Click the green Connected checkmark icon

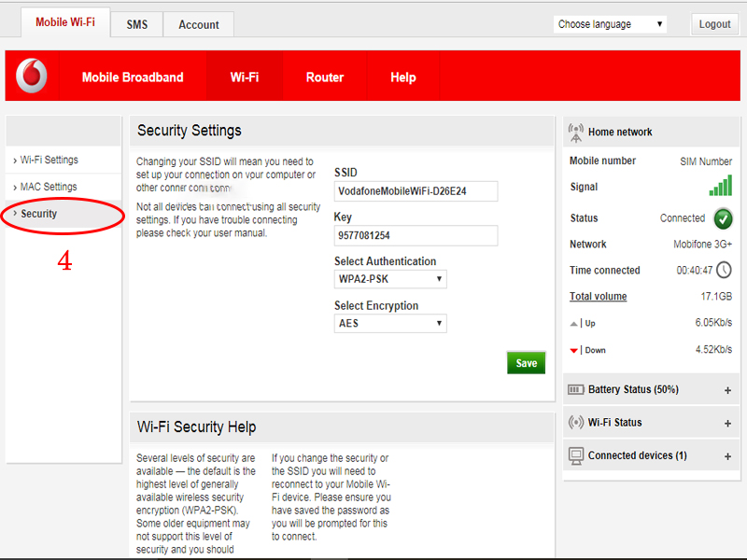tap(723, 218)
